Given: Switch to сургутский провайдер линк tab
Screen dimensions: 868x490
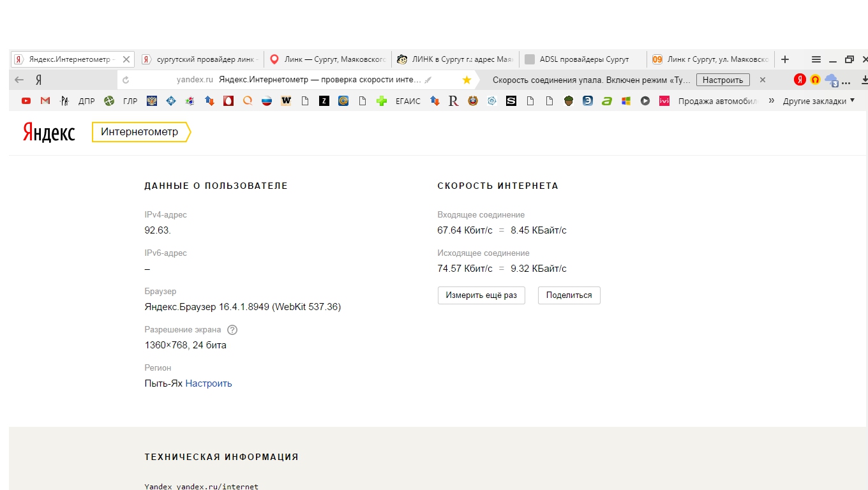Looking at the screenshot, I should [x=200, y=59].
